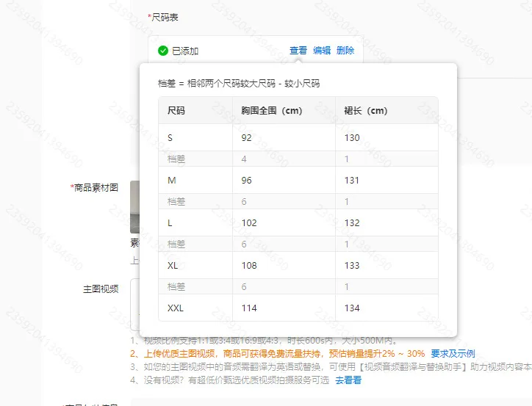Click the 去看看 video service link
Viewport: 532px width, 406px height.
point(348,380)
